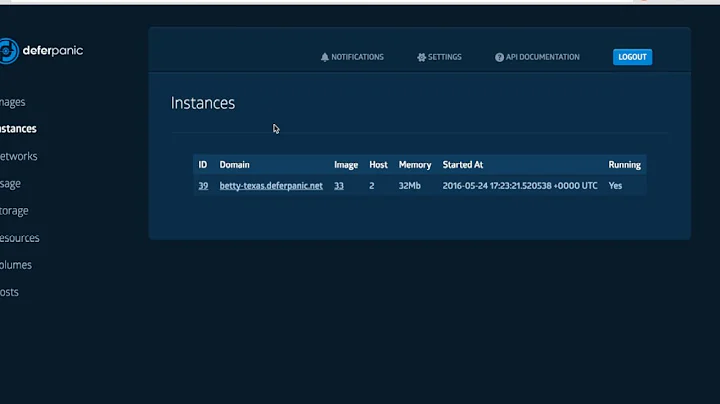Click the Started At column header

(x=462, y=165)
